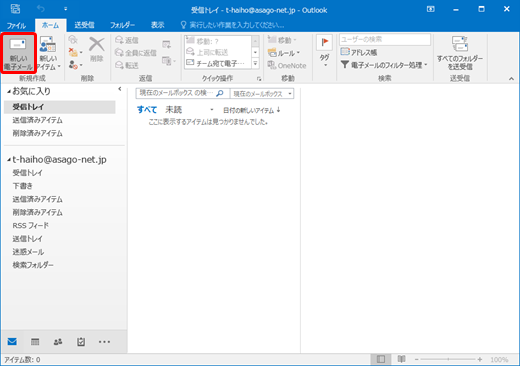Switch to Calendar view icon
The width and height of the screenshot is (520, 366).
(35, 342)
